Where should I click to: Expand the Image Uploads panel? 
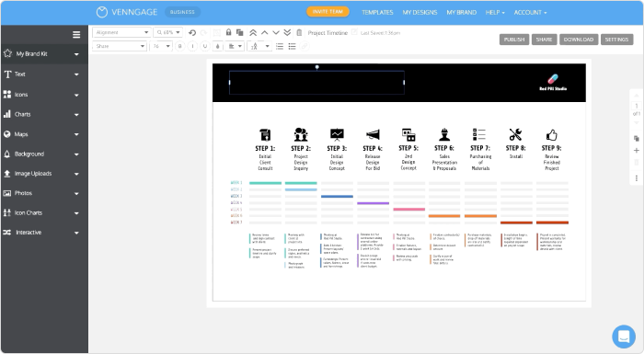tap(44, 174)
